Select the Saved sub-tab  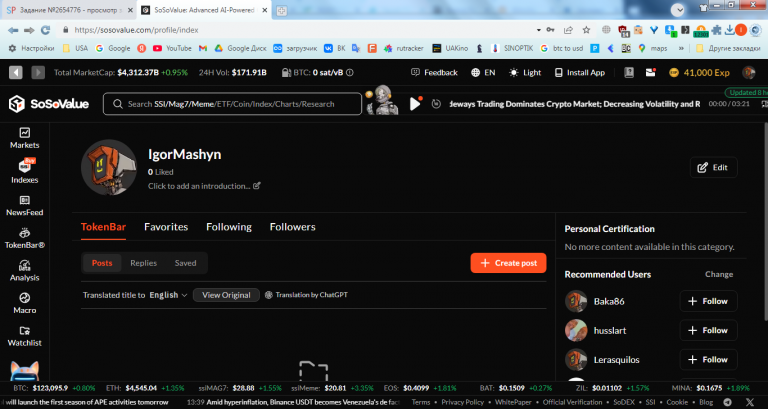pyautogui.click(x=185, y=263)
